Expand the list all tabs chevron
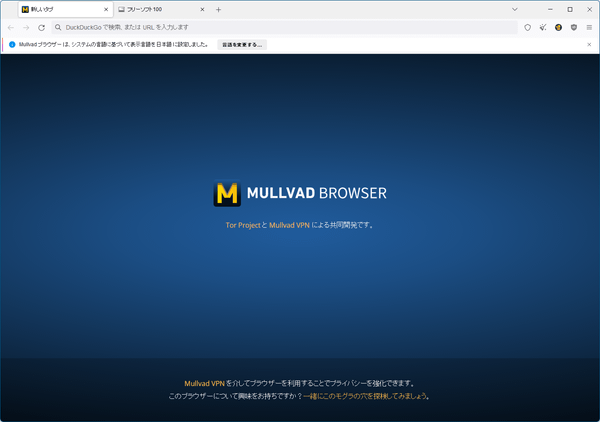The width and height of the screenshot is (600, 422). pos(515,10)
